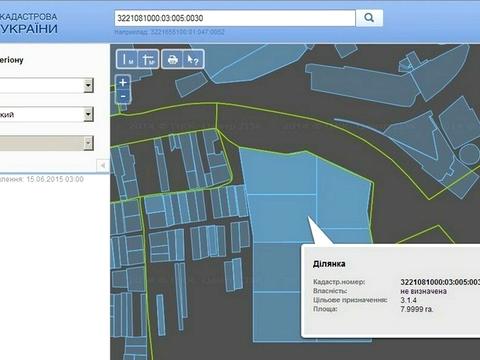Open the second district dropdown arrow
Image resolution: width=480 pixels, height=360 pixels.
88,114
